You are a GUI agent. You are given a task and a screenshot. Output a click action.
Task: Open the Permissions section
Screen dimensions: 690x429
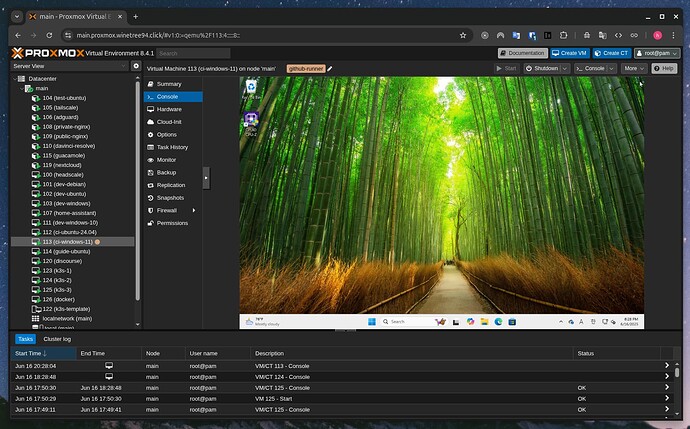(x=173, y=223)
